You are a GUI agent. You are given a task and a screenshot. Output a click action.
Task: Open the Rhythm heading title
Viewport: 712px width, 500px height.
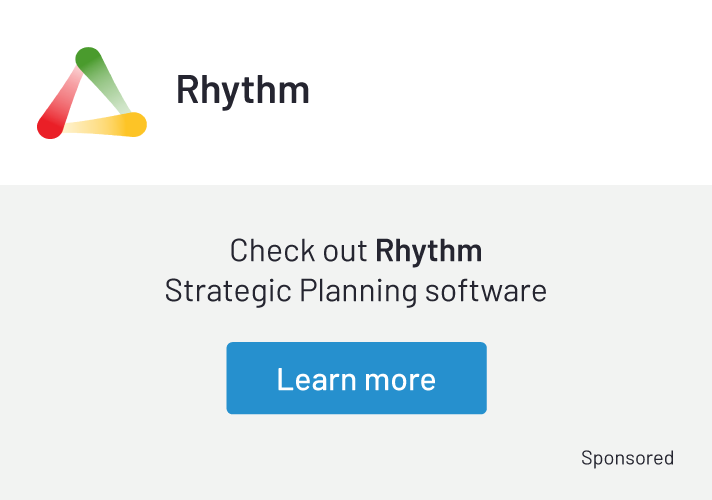[x=243, y=90]
